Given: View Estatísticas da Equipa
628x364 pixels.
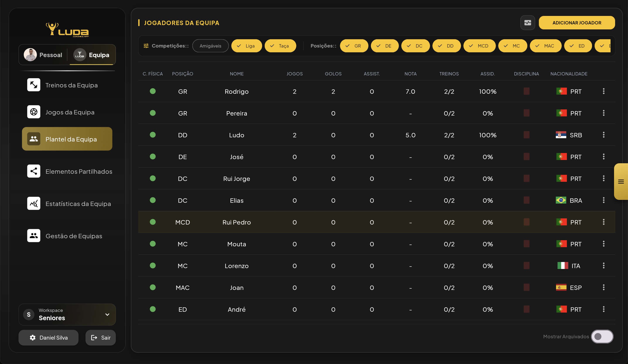Looking at the screenshot, I should pyautogui.click(x=78, y=204).
